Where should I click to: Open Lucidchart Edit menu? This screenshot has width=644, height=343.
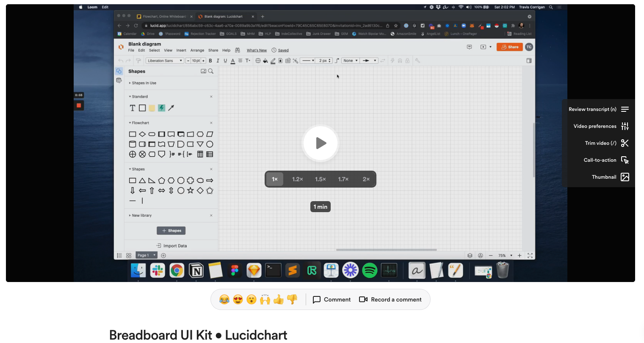(x=141, y=50)
